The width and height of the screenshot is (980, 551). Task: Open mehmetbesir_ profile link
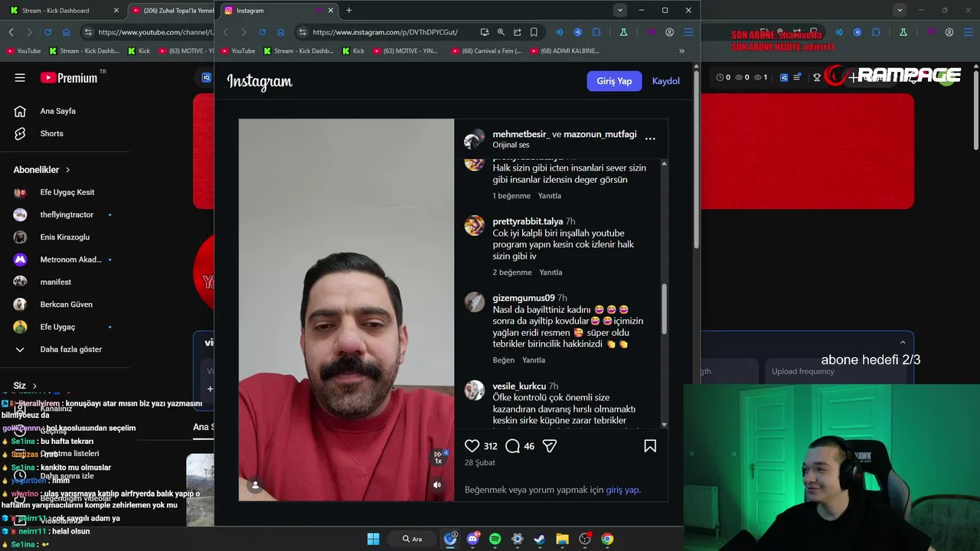coord(521,134)
